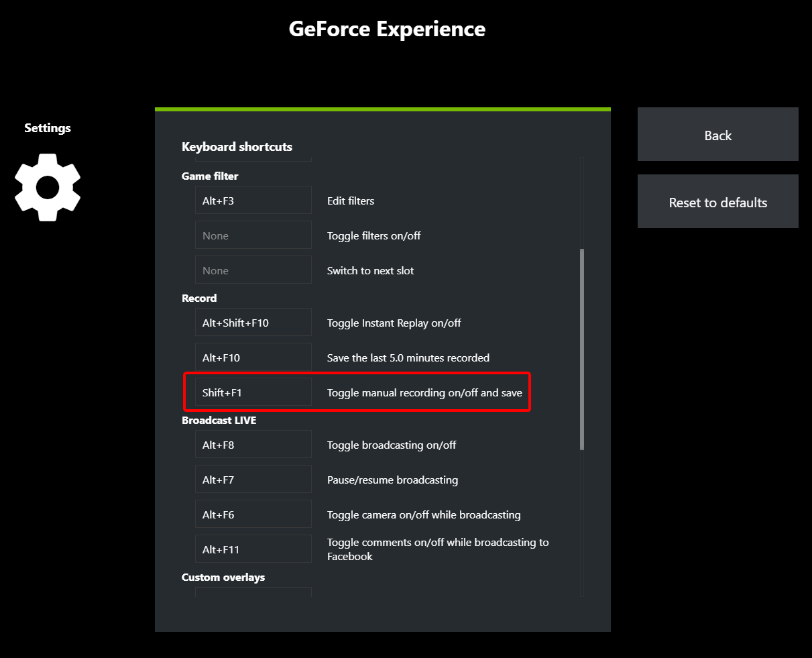Click 'Toggle camera on/off while broadcasting' text
This screenshot has width=812, height=658.
point(424,514)
